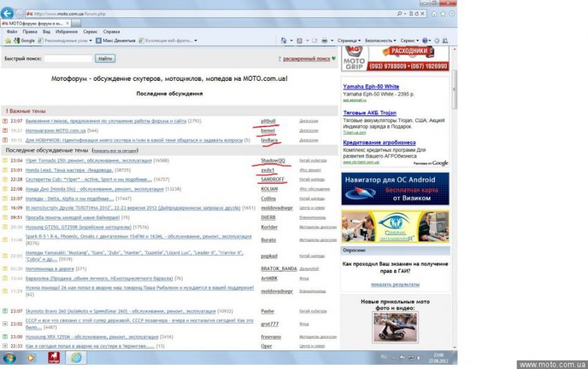Open the расширенный поиск link
588x369 pixels.
pyautogui.click(x=306, y=59)
